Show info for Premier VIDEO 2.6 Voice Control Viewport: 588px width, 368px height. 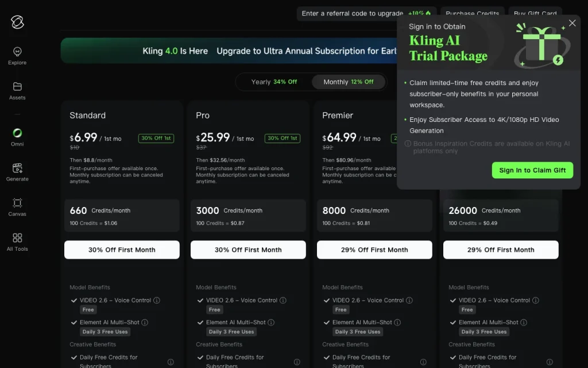[x=409, y=300]
